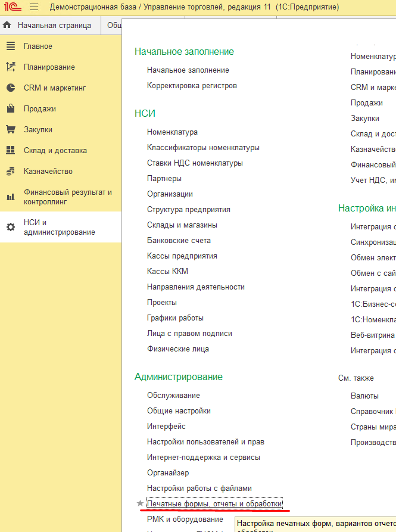The width and height of the screenshot is (396, 532).
Task: Open Ставки НДС номенклатуры
Action: tap(195, 163)
